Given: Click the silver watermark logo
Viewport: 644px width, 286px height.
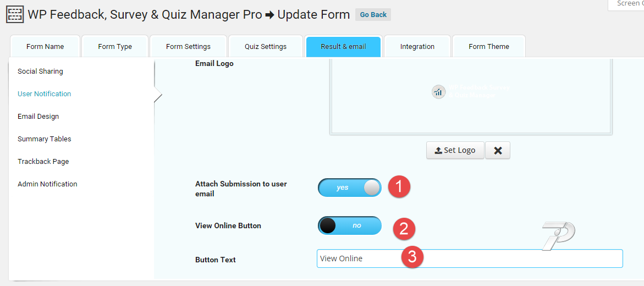Looking at the screenshot, I should coord(558,235).
